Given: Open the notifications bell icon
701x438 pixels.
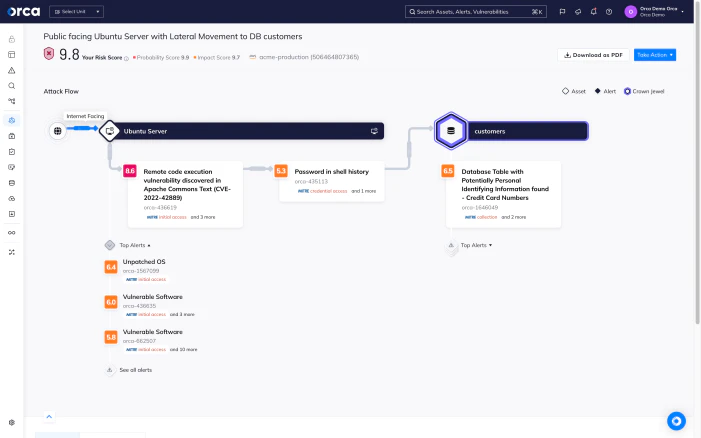Looking at the screenshot, I should [593, 12].
